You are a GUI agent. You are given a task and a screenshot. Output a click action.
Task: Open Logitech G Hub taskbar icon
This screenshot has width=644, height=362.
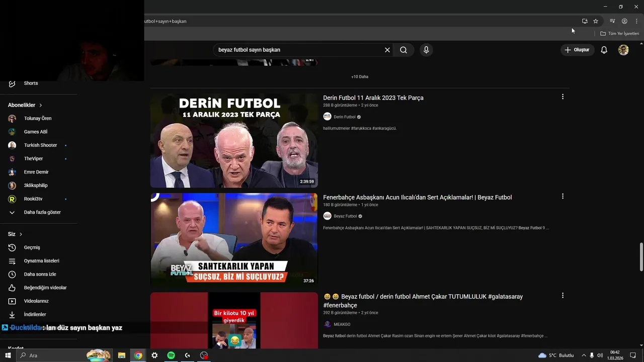click(x=188, y=355)
